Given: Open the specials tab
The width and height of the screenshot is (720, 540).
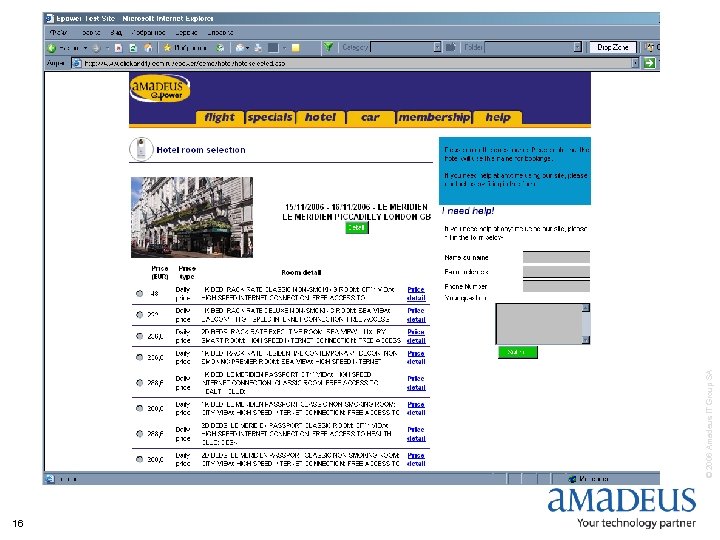Looking at the screenshot, I should [270, 118].
